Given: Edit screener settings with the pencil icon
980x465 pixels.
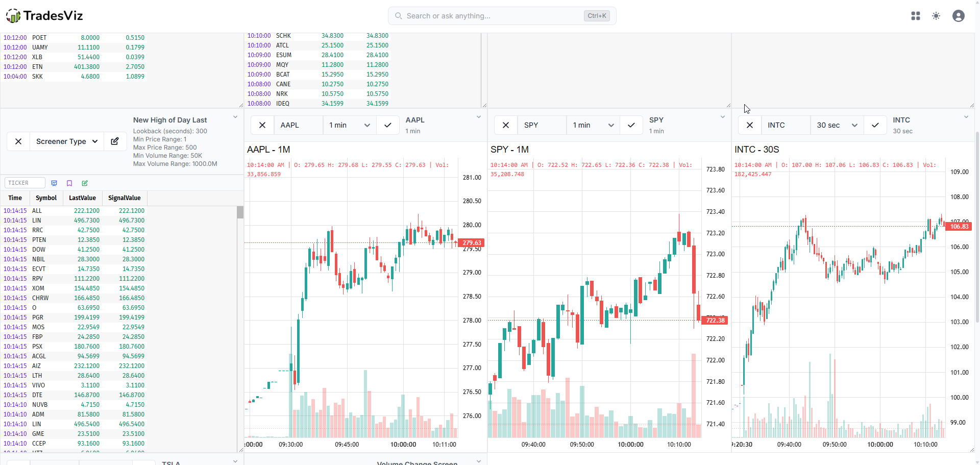Looking at the screenshot, I should [x=115, y=141].
